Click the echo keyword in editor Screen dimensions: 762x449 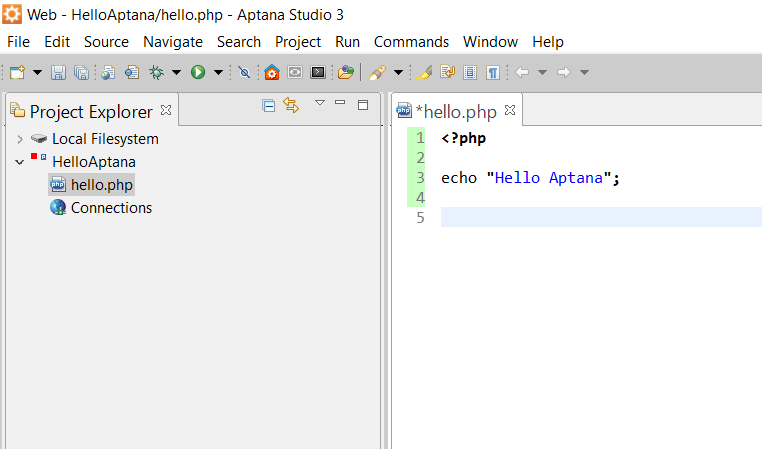coord(459,178)
